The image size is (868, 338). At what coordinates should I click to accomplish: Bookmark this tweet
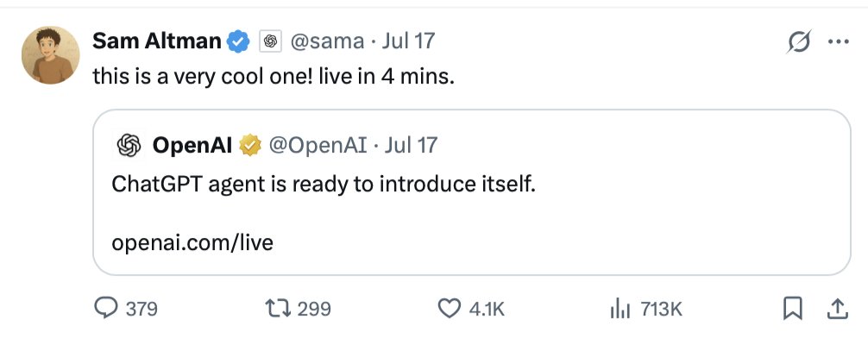point(793,309)
